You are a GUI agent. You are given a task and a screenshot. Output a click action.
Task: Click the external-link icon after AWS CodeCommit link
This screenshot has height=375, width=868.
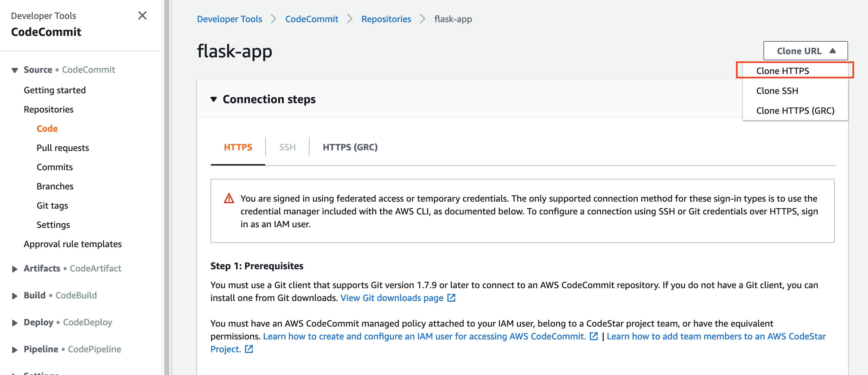(593, 336)
